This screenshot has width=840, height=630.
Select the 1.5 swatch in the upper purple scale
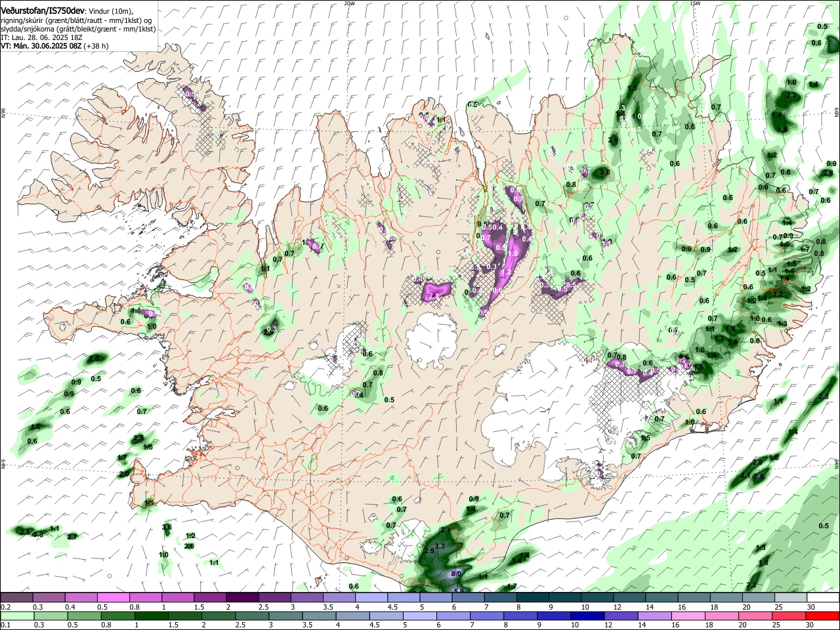click(x=209, y=597)
